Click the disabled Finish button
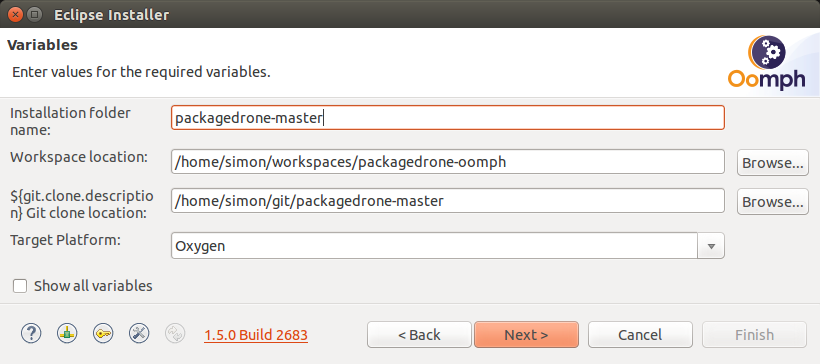Screen dimensions: 820x364 tap(754, 335)
